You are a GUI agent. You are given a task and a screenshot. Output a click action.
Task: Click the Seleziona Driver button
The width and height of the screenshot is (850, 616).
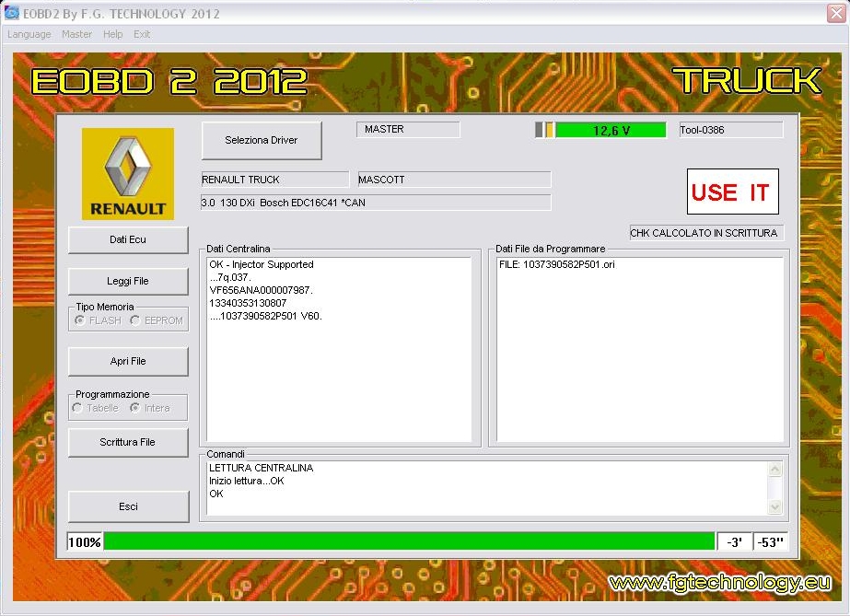click(262, 140)
